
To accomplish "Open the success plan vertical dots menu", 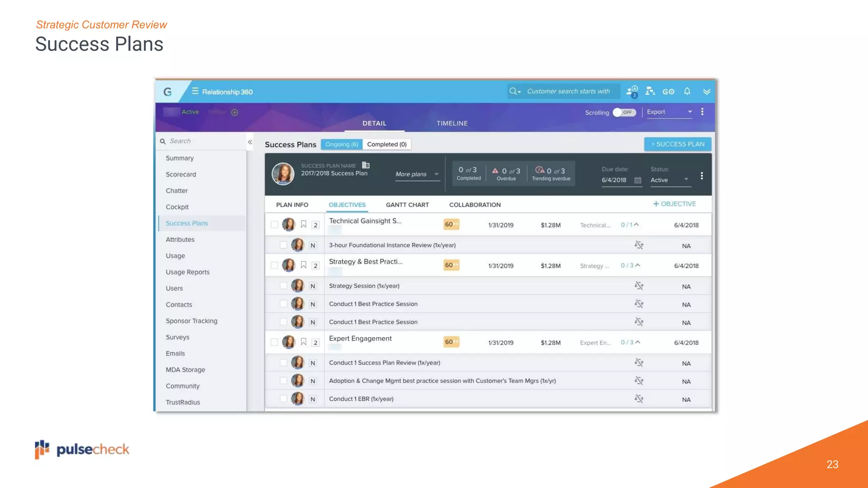I will click(x=702, y=175).
